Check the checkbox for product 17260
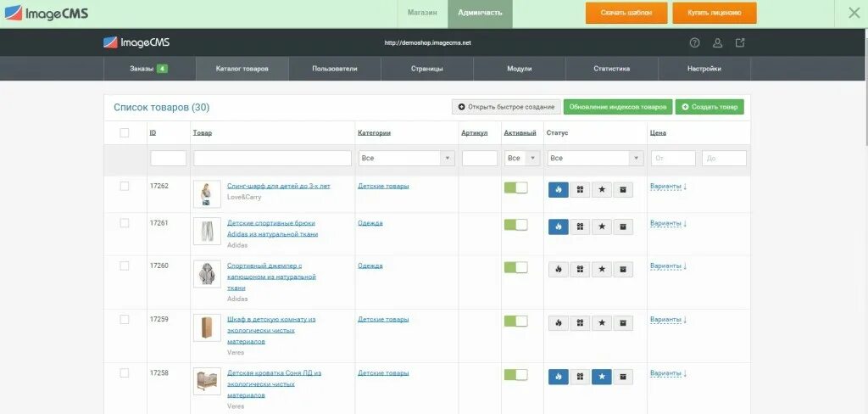The image size is (868, 414). (x=125, y=266)
